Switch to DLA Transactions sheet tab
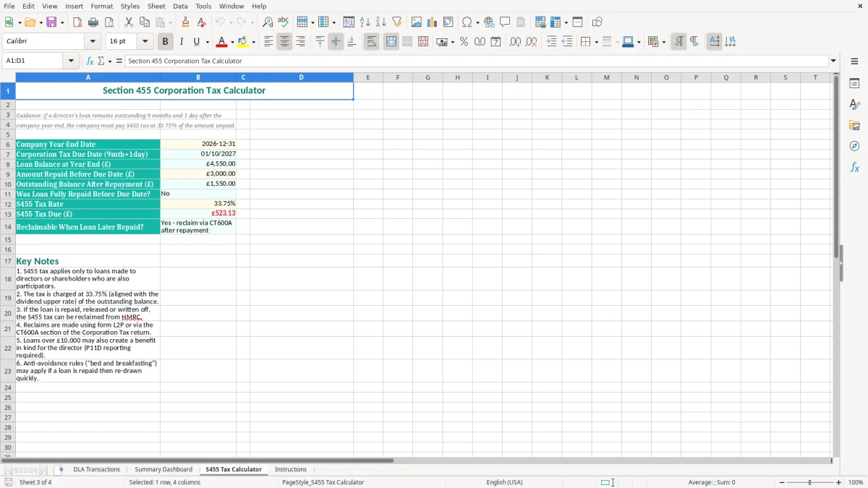Viewport: 868px width, 488px height. tap(97, 469)
